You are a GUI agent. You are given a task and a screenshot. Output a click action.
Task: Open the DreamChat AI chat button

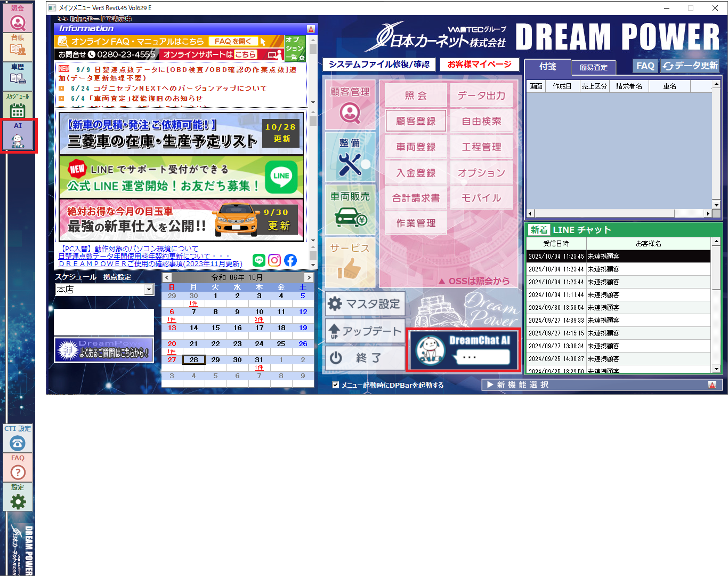click(464, 350)
